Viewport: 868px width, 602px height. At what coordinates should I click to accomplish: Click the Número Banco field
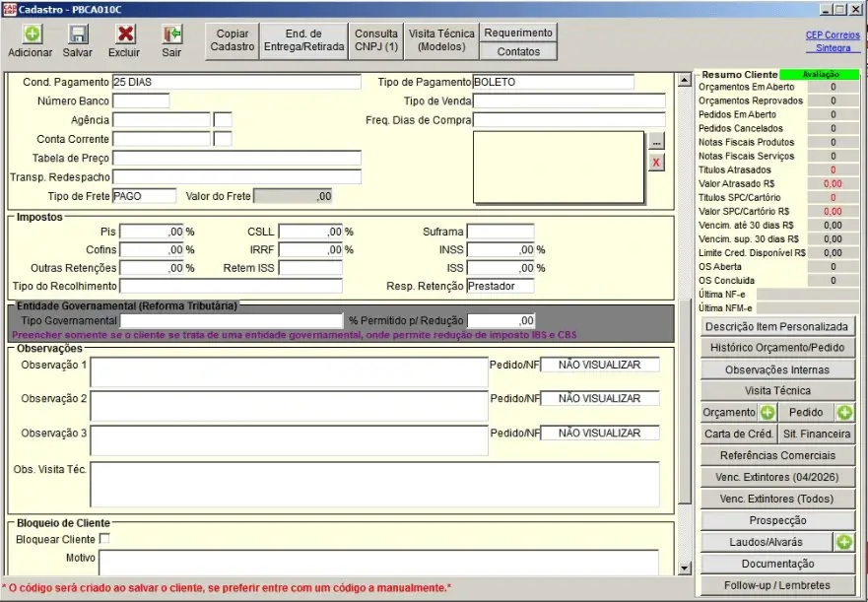tap(141, 100)
